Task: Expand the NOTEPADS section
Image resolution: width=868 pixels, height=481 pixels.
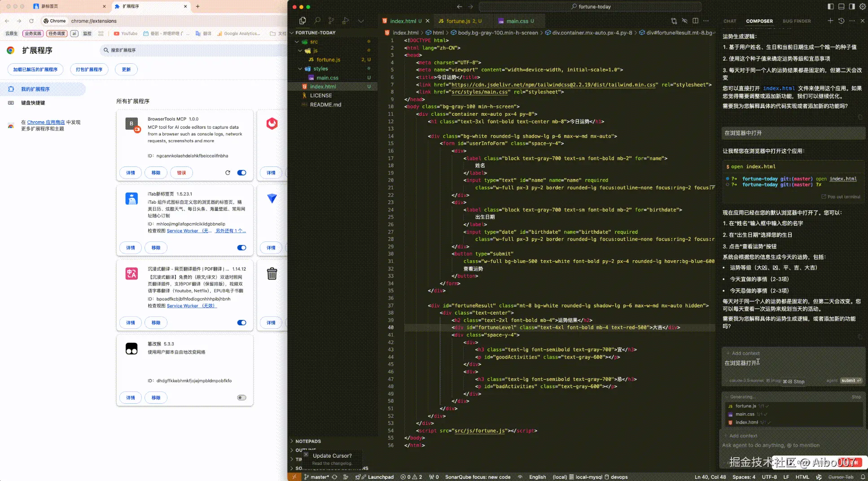Action: pos(308,441)
